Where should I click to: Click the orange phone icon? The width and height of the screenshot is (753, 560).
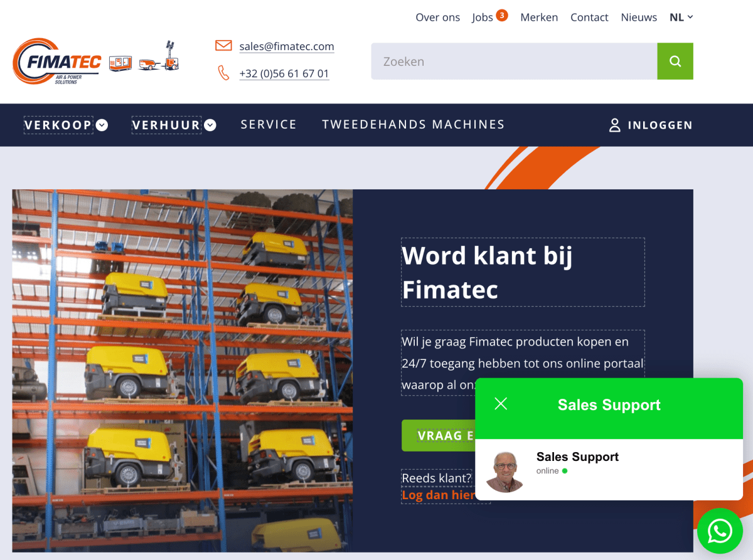click(x=223, y=73)
